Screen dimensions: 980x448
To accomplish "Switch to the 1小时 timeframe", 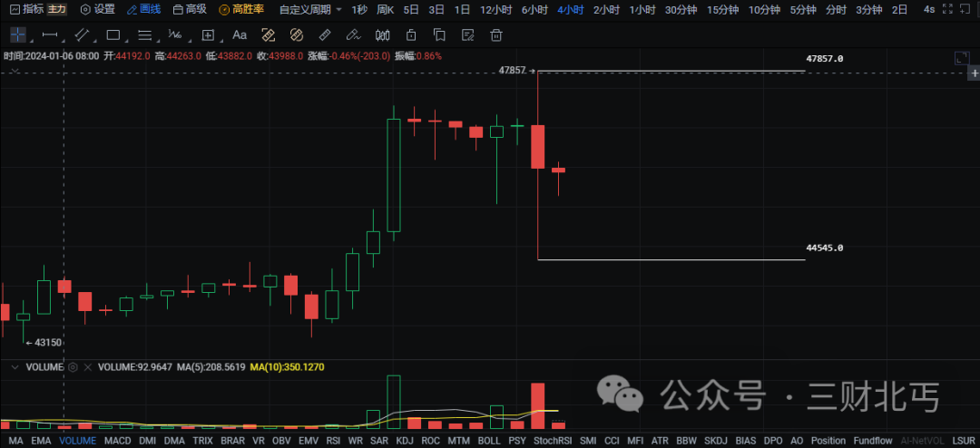I will pos(643,9).
